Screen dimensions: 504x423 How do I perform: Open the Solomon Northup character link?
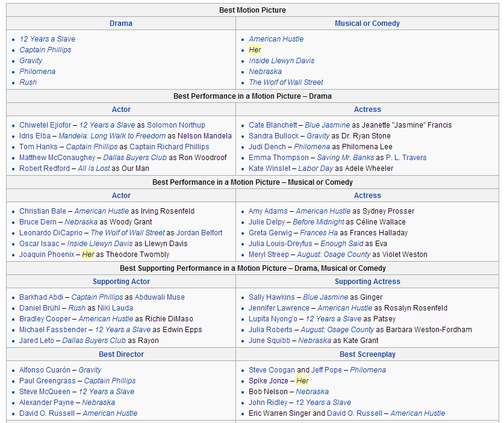point(176,125)
